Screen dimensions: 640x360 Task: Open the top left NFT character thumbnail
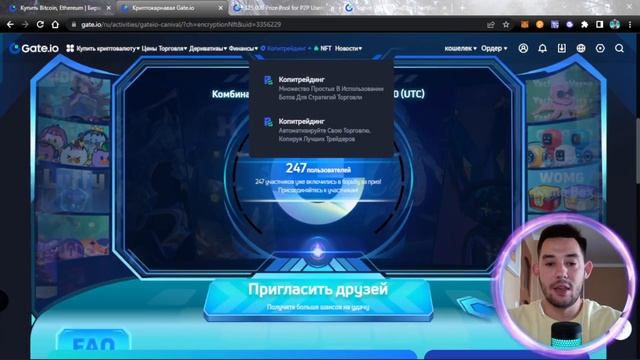point(73,95)
